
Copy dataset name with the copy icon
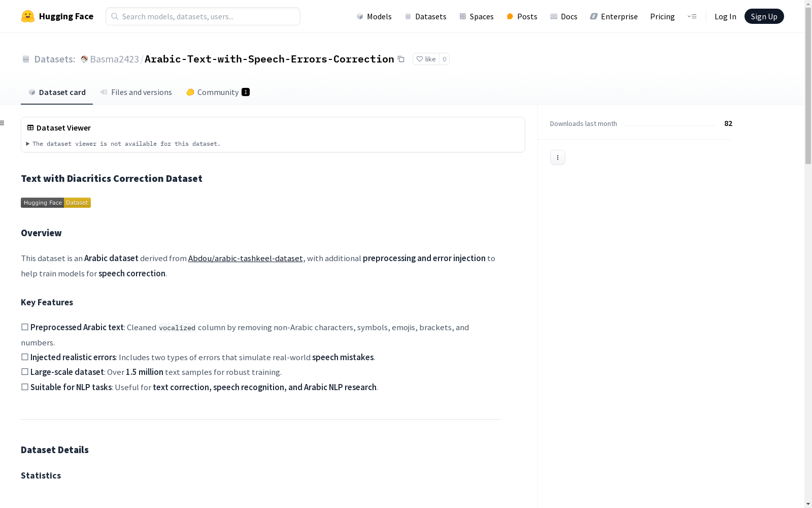point(401,59)
